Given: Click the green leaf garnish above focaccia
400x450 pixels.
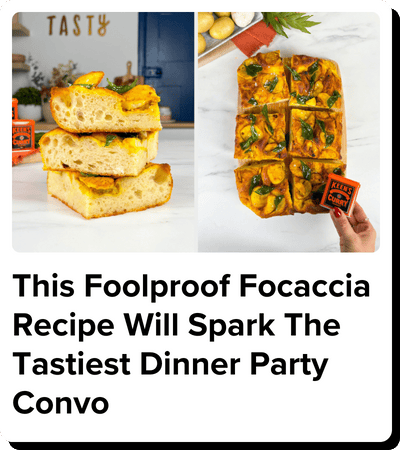Looking at the screenshot, I should point(290,23).
